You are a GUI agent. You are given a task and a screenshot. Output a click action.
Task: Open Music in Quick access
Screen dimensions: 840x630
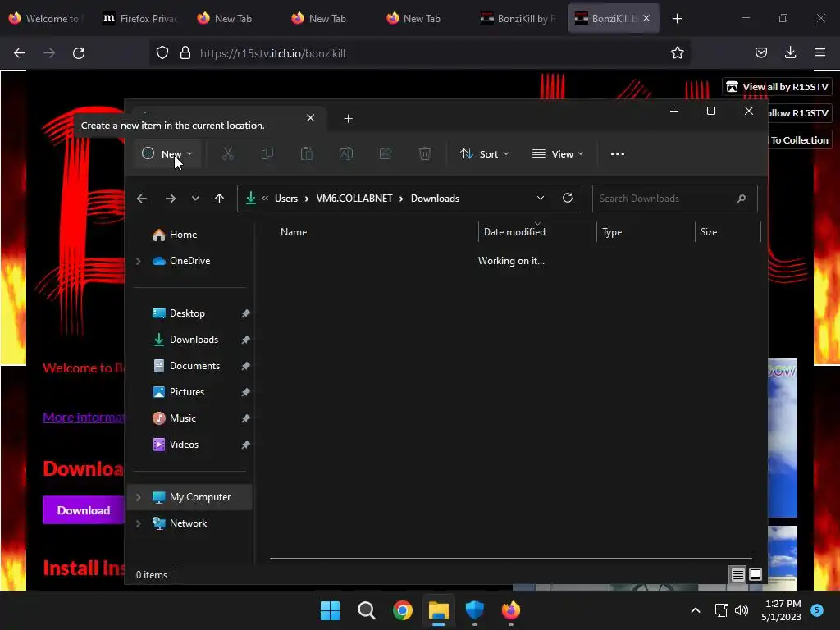182,418
